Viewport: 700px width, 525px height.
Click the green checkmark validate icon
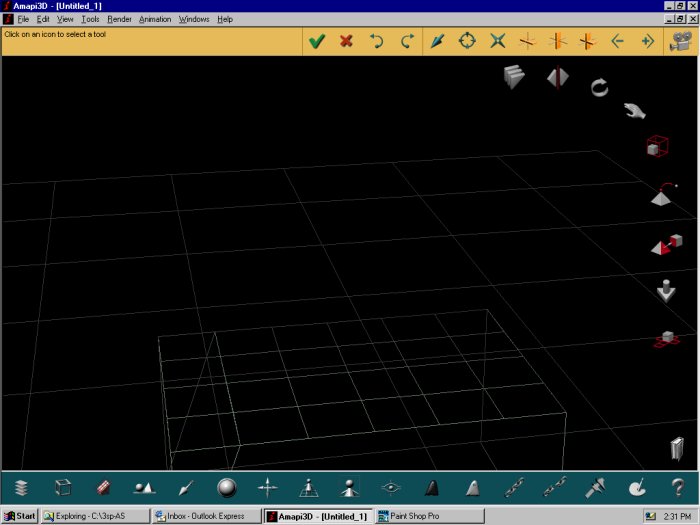click(317, 41)
